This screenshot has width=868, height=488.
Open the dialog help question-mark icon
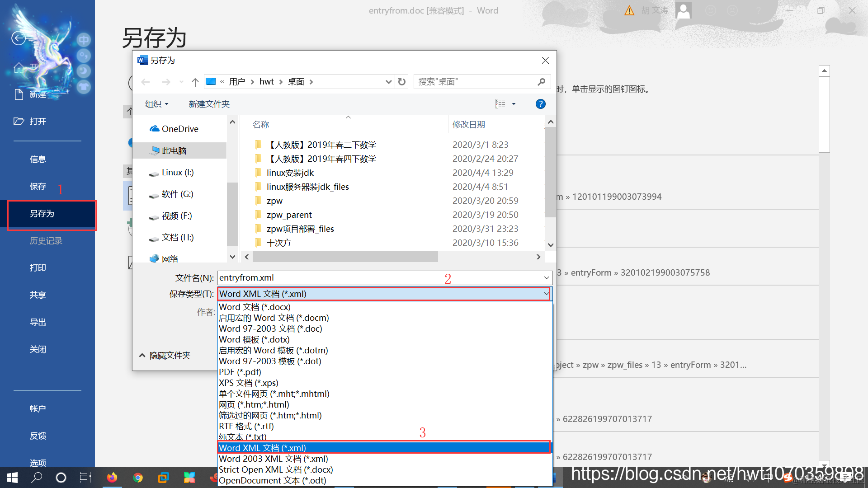point(540,104)
